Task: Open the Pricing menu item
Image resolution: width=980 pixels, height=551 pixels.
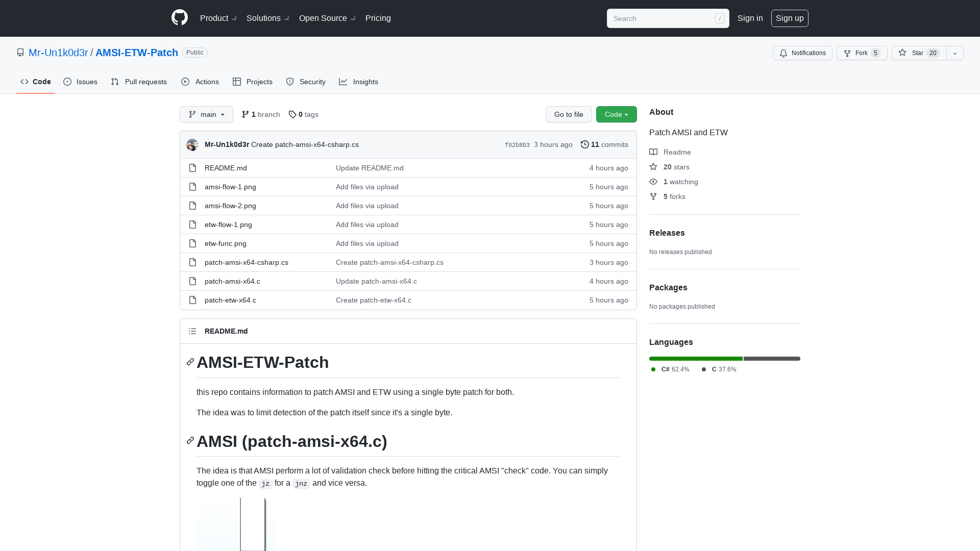Action: click(378, 18)
